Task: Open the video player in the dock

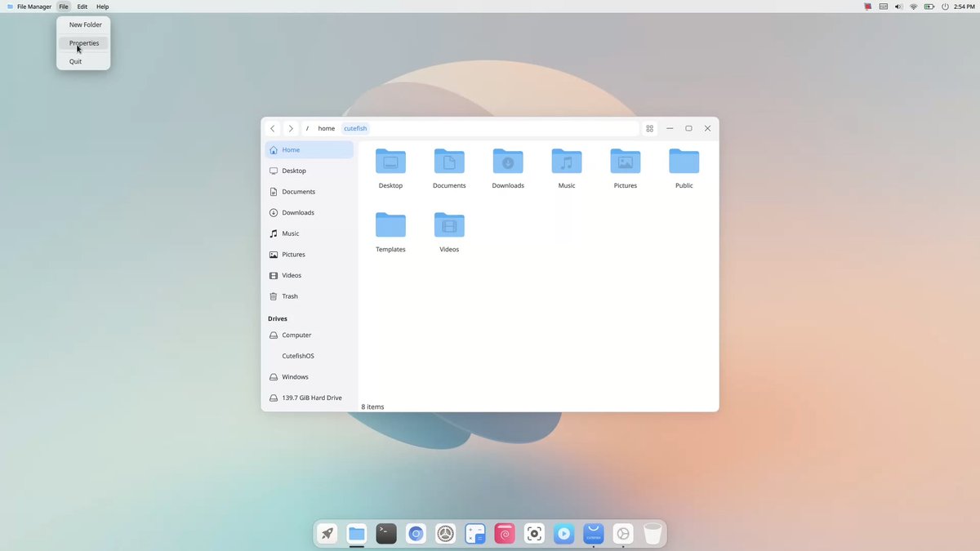Action: (x=563, y=534)
